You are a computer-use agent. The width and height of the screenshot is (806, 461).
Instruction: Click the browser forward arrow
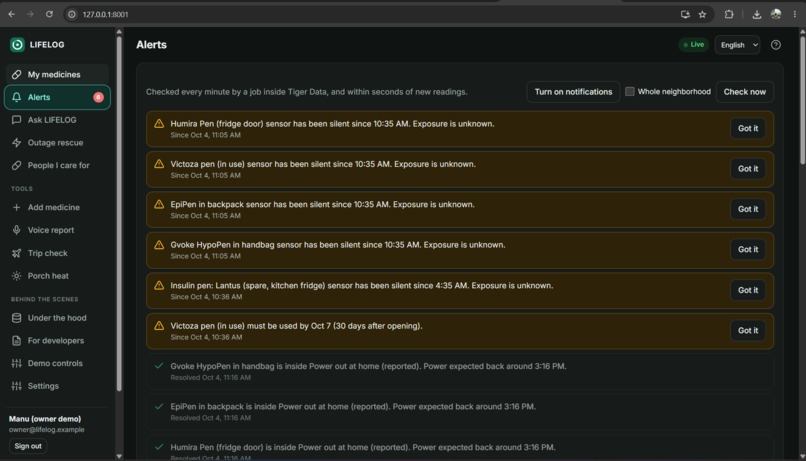coord(30,14)
